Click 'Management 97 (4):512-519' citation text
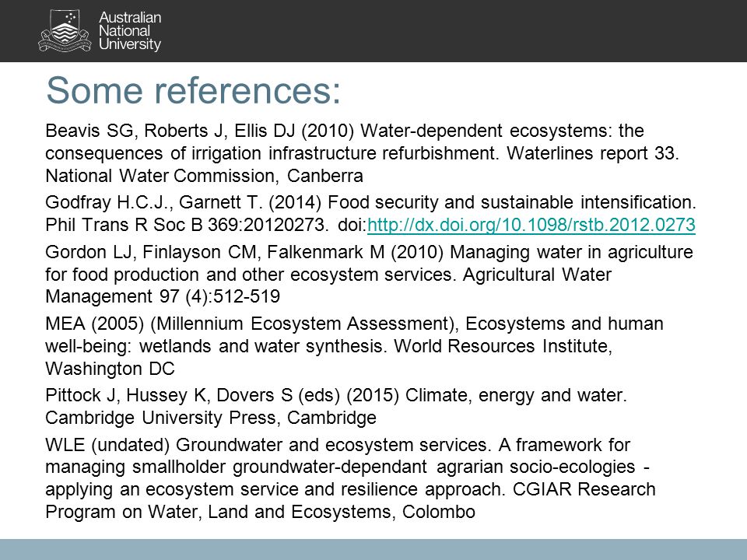The width and height of the screenshot is (747, 560). 163,296
